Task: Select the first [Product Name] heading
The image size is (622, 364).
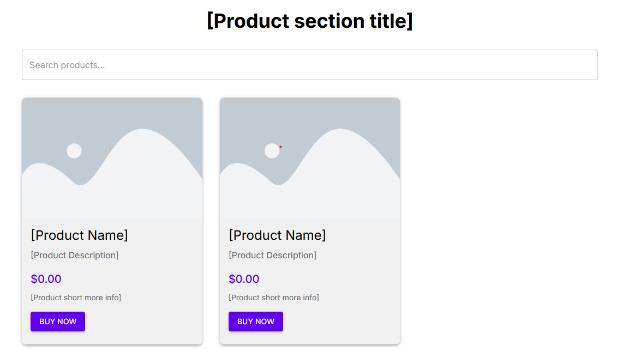Action: click(79, 235)
